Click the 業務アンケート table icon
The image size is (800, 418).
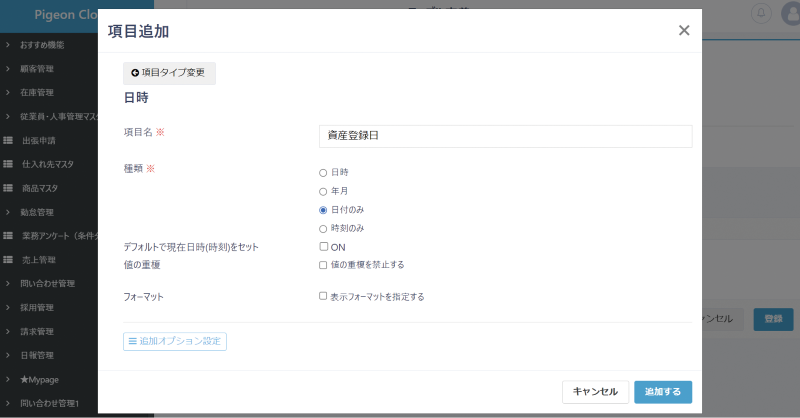(x=8, y=236)
